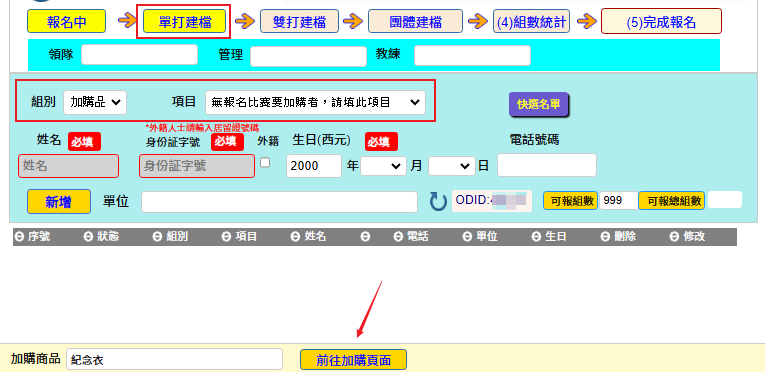Sort table by 項目 column icon
This screenshot has width=765, height=372.
click(x=227, y=237)
